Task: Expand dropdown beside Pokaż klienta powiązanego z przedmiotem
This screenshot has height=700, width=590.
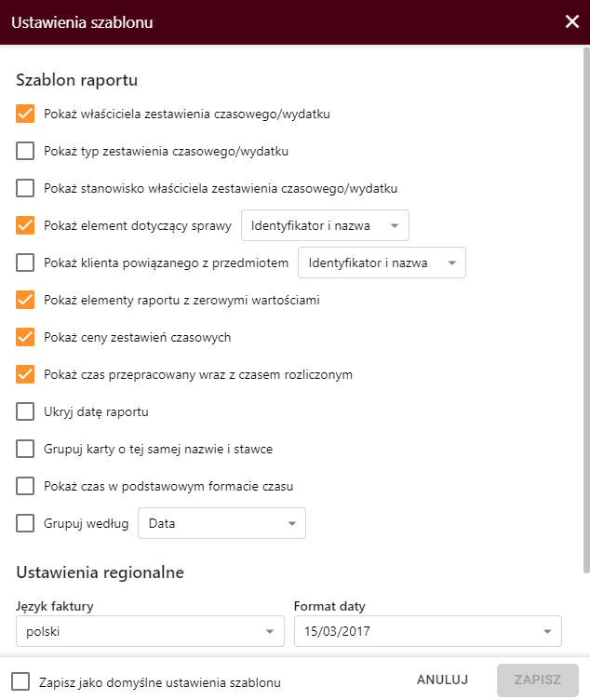Action: [382, 262]
